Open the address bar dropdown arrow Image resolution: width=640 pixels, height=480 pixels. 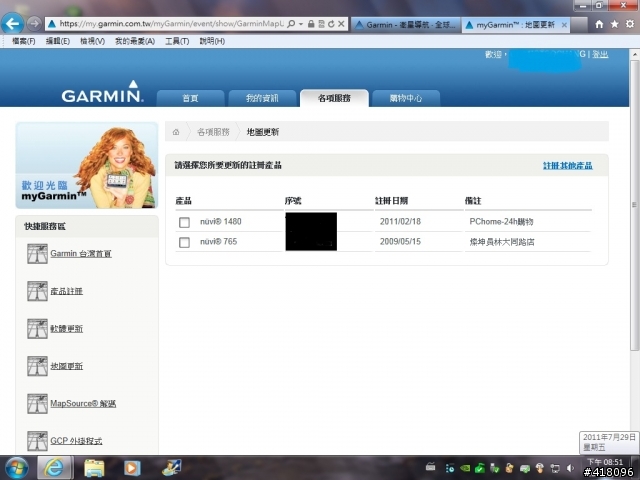point(301,24)
